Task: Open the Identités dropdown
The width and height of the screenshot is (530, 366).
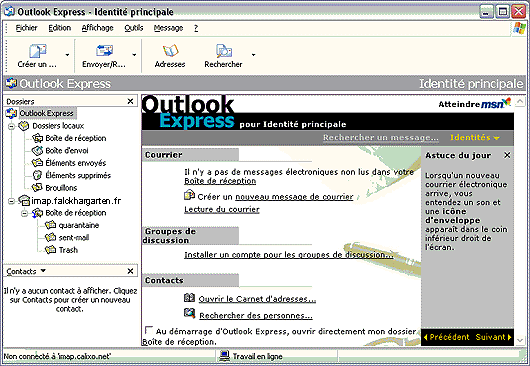Action: click(x=475, y=138)
